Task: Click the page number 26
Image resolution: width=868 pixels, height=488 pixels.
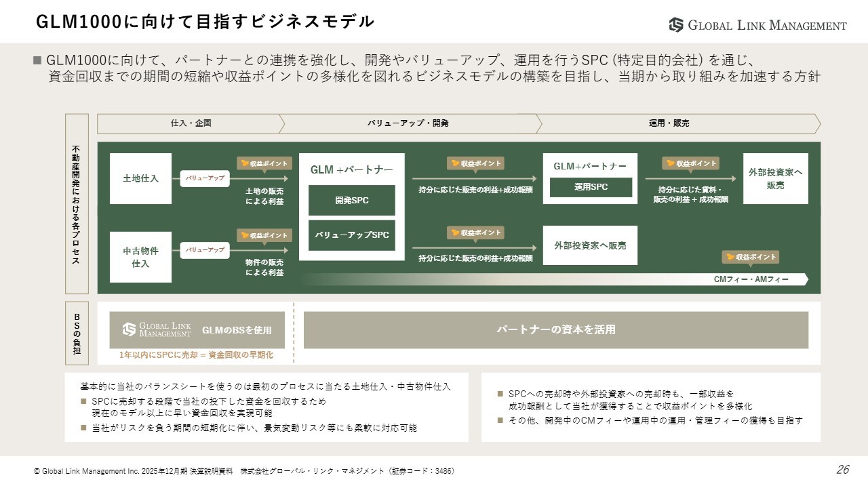Action: coord(842,470)
